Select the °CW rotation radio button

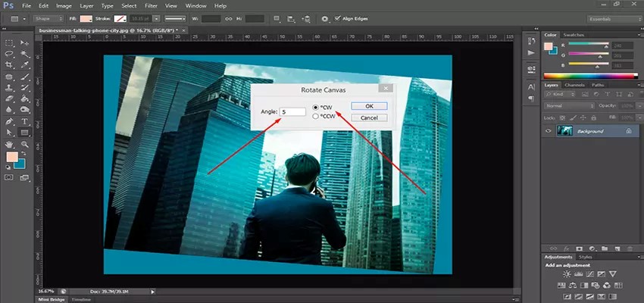tap(316, 108)
